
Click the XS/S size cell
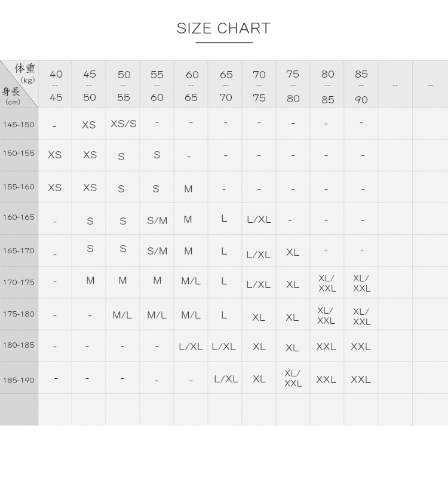click(x=124, y=124)
